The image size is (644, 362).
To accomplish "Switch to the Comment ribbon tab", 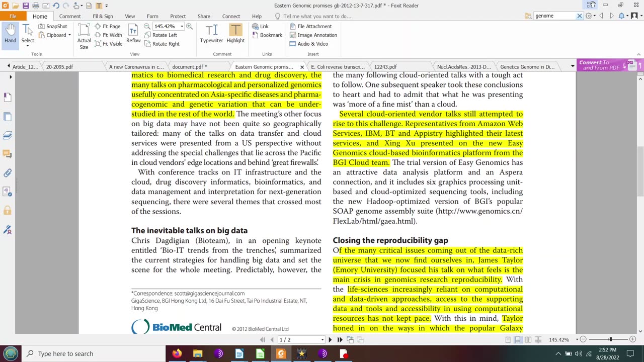I will (x=70, y=16).
